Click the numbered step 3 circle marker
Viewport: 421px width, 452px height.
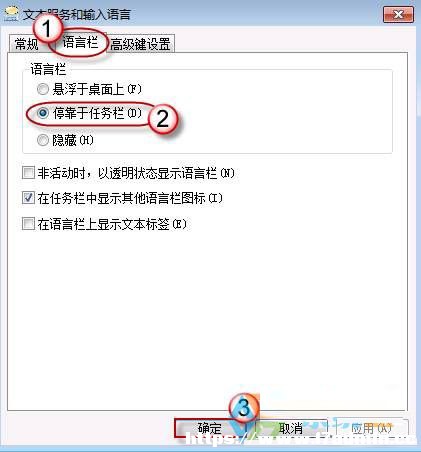(244, 407)
